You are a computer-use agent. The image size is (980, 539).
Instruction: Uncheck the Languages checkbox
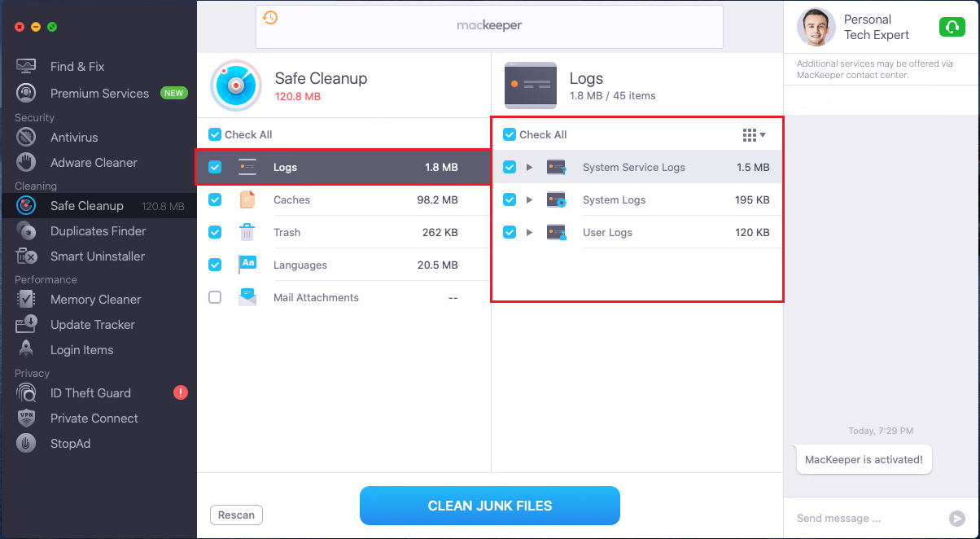pos(215,265)
